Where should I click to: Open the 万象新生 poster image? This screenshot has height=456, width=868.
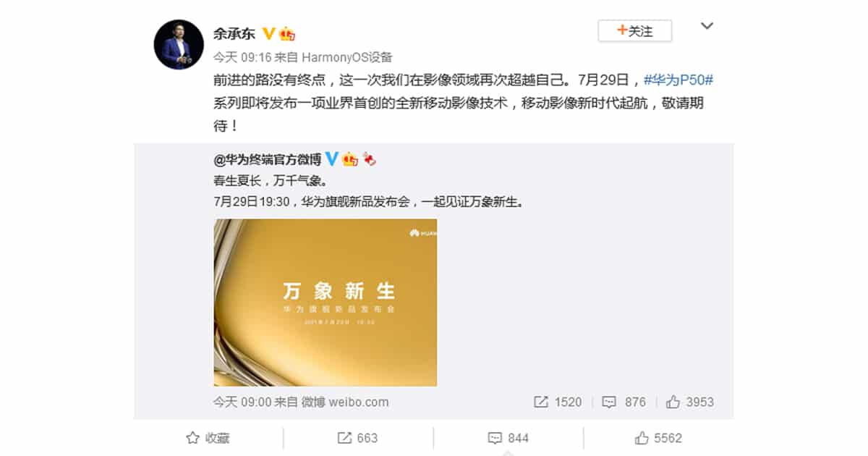pyautogui.click(x=325, y=303)
